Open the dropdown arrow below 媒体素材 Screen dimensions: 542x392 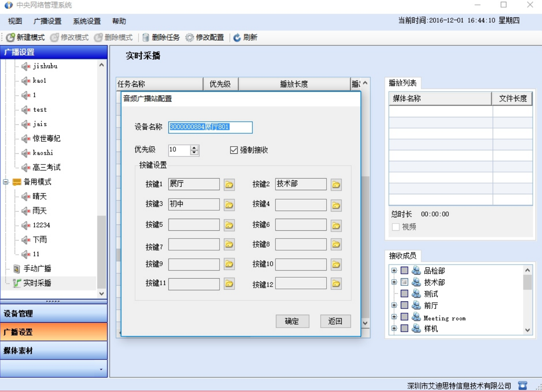click(101, 369)
